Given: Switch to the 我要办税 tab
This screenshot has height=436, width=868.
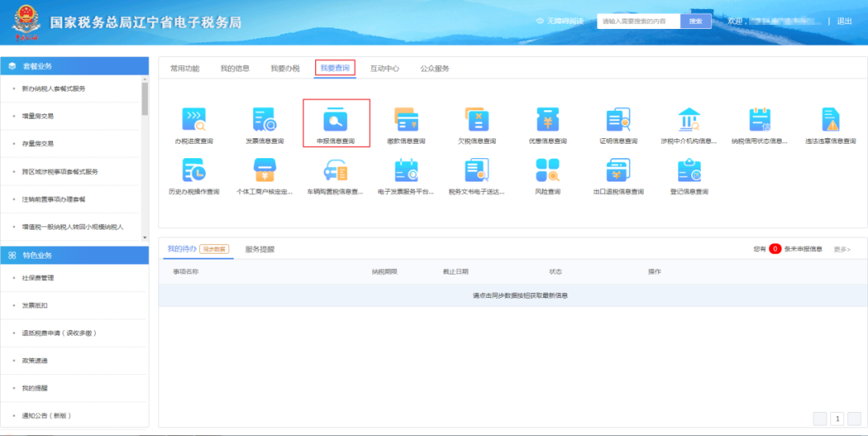Looking at the screenshot, I should click(285, 69).
